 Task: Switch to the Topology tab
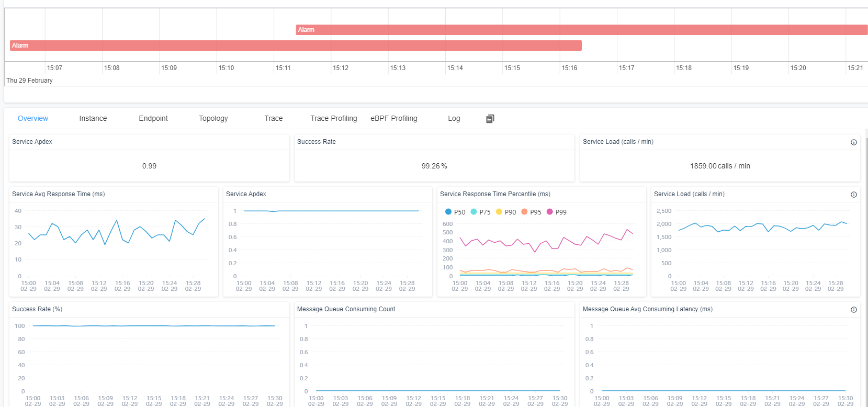point(213,118)
